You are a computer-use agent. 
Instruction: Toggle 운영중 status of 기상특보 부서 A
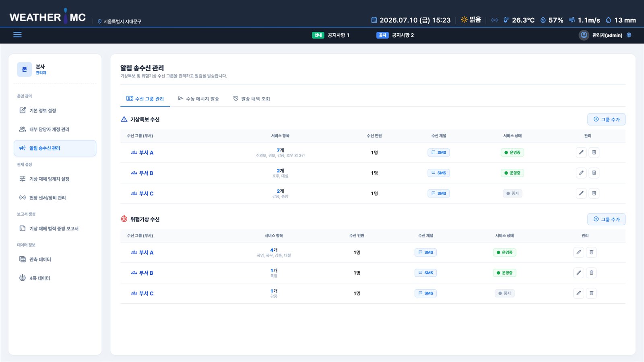pos(512,152)
